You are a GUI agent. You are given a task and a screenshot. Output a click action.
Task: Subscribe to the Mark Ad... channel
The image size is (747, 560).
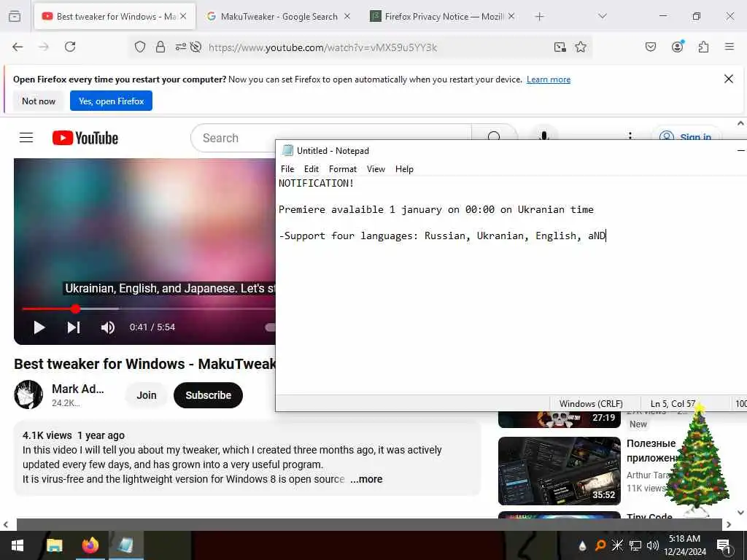pos(208,395)
